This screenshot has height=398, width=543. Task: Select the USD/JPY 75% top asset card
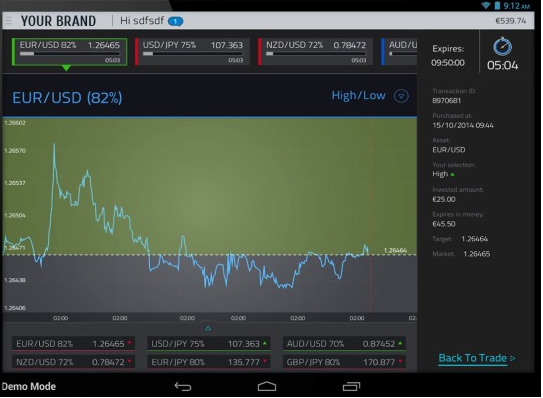point(193,52)
